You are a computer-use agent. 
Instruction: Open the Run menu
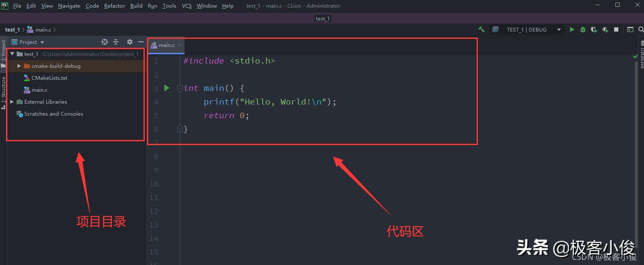tap(152, 6)
